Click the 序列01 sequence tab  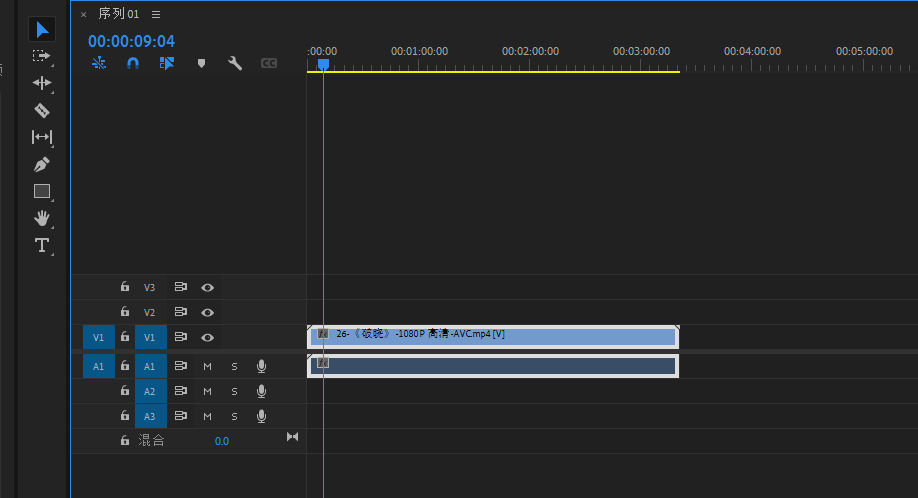[118, 14]
